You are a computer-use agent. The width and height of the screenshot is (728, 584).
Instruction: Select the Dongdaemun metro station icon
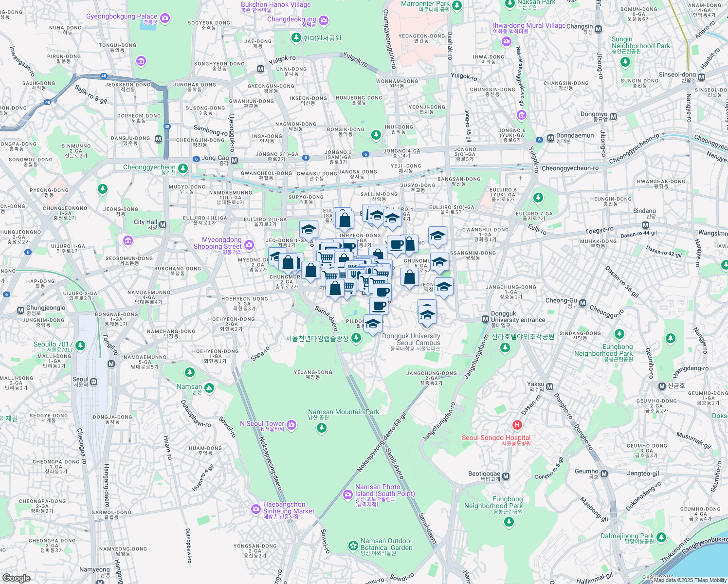tap(550, 138)
